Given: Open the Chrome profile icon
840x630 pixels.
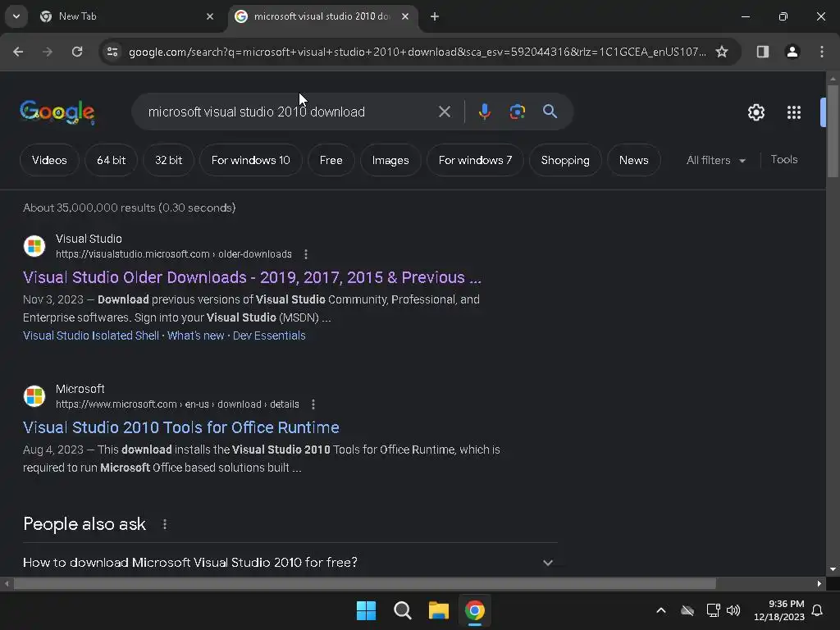Looking at the screenshot, I should (x=792, y=52).
